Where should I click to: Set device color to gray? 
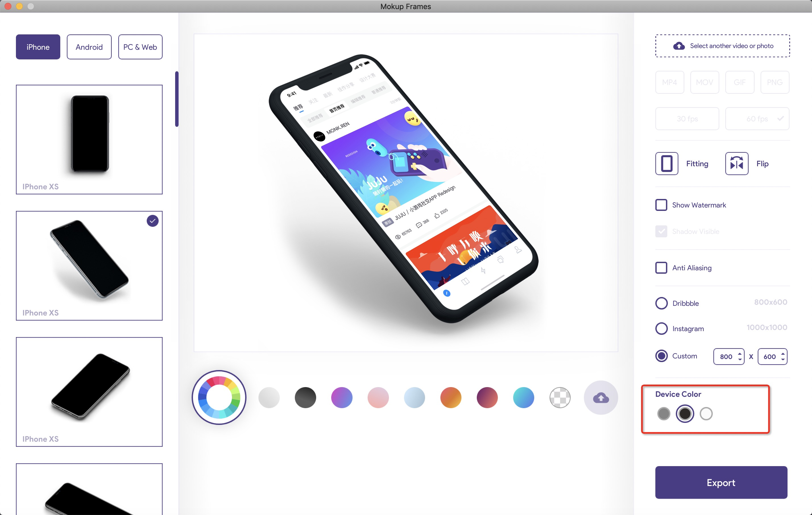[x=664, y=414]
